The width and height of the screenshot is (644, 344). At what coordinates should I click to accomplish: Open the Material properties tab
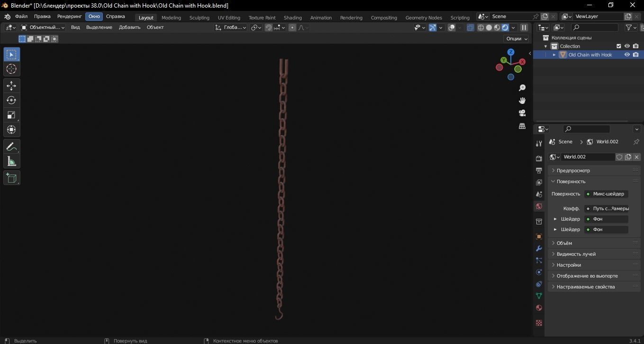539,308
